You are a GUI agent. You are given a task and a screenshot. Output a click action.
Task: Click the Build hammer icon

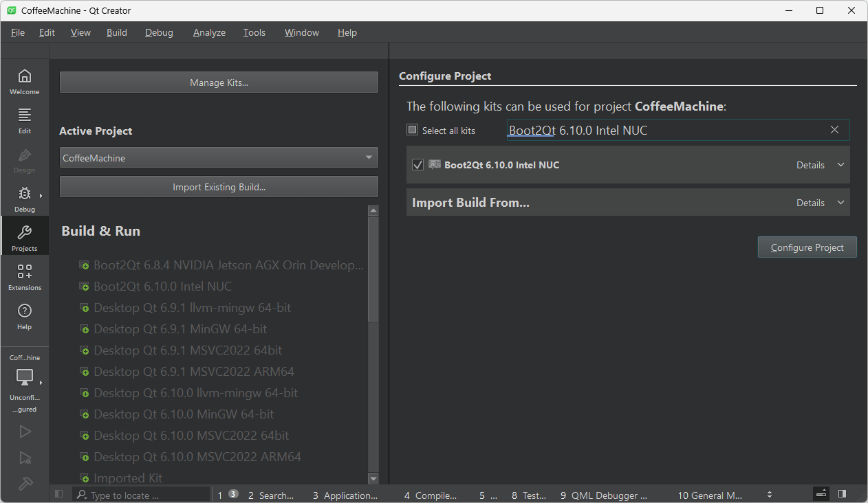pos(24,483)
